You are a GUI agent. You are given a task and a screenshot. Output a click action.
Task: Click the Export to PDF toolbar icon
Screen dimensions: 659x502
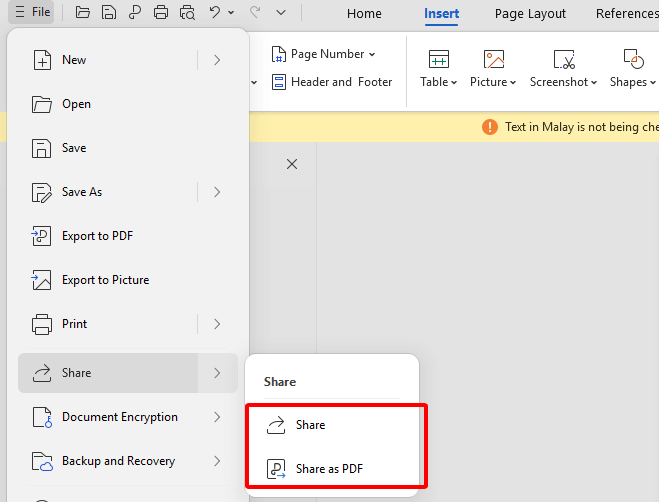[135, 13]
